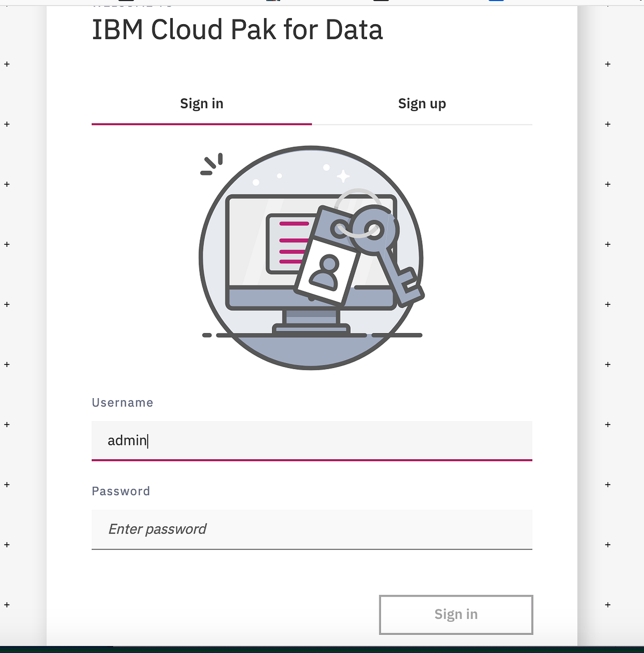Click the Password label

pos(121,491)
